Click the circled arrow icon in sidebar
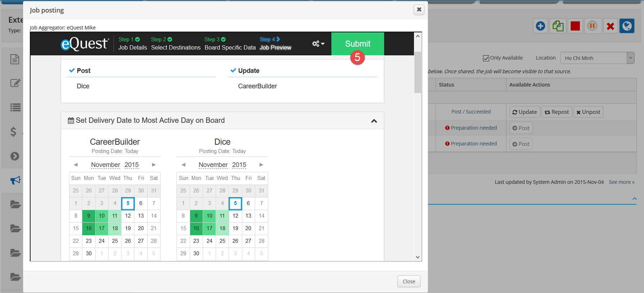 [15, 156]
